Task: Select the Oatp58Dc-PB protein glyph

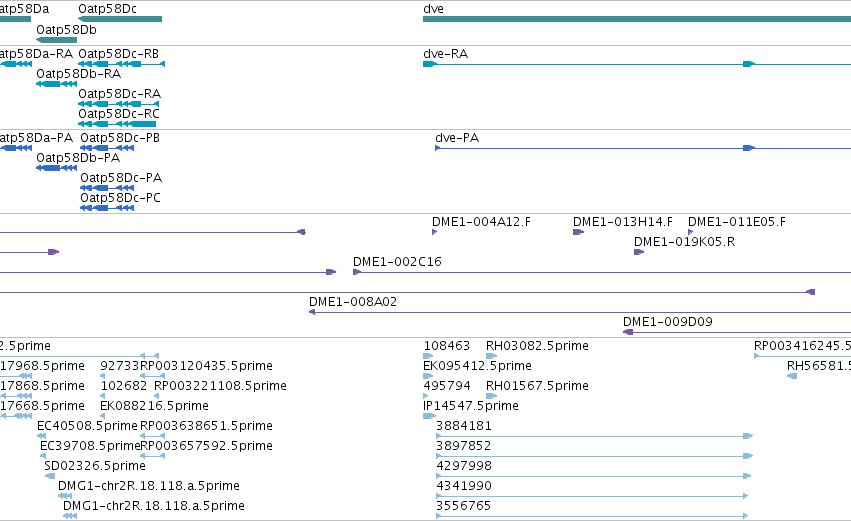Action: click(107, 148)
